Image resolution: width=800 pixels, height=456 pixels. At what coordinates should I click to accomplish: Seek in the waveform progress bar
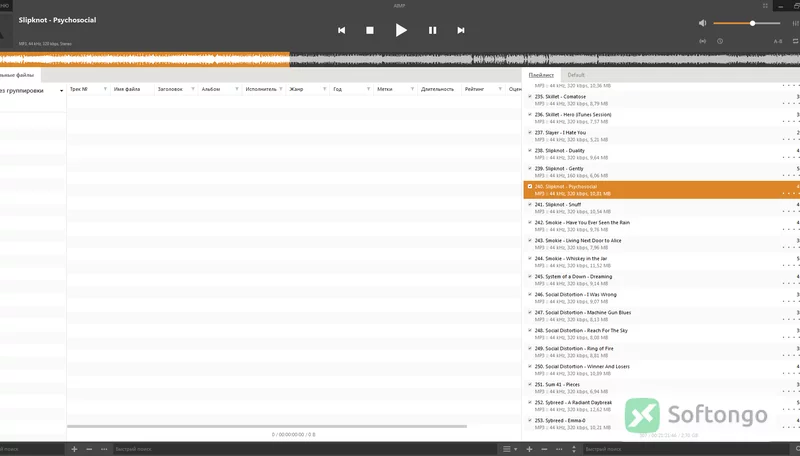(400, 60)
